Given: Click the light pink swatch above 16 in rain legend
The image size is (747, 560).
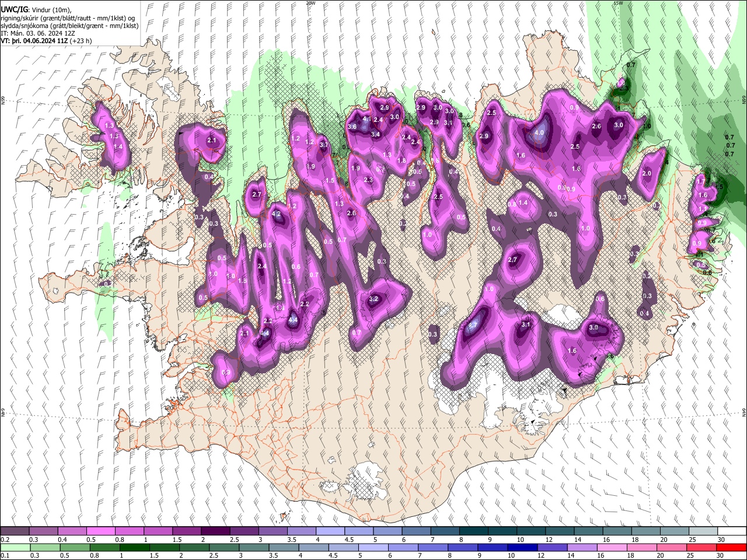Looking at the screenshot, I should 612,547.
